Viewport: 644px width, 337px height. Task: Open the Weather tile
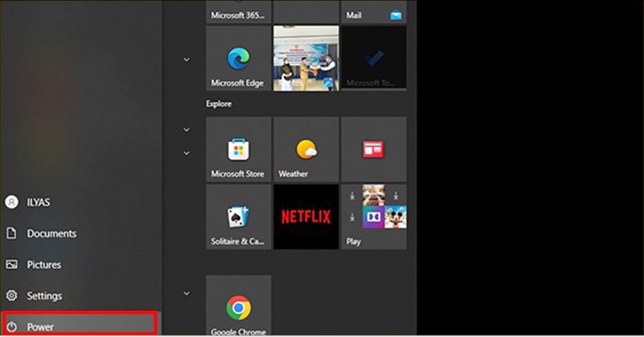306,149
